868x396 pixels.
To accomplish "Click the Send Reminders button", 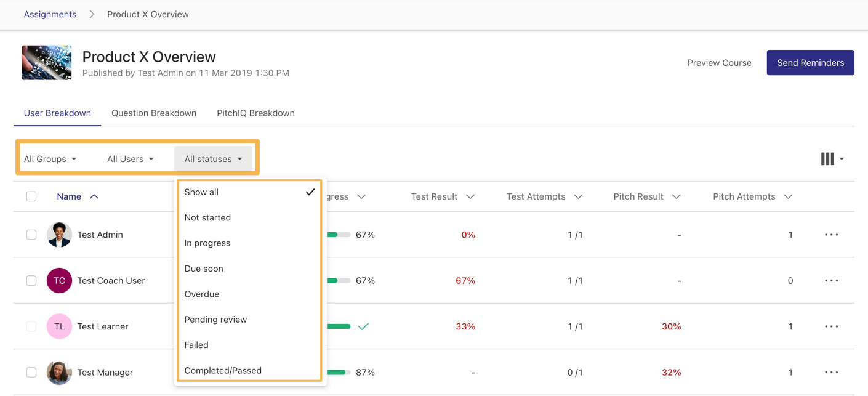I will [x=810, y=63].
